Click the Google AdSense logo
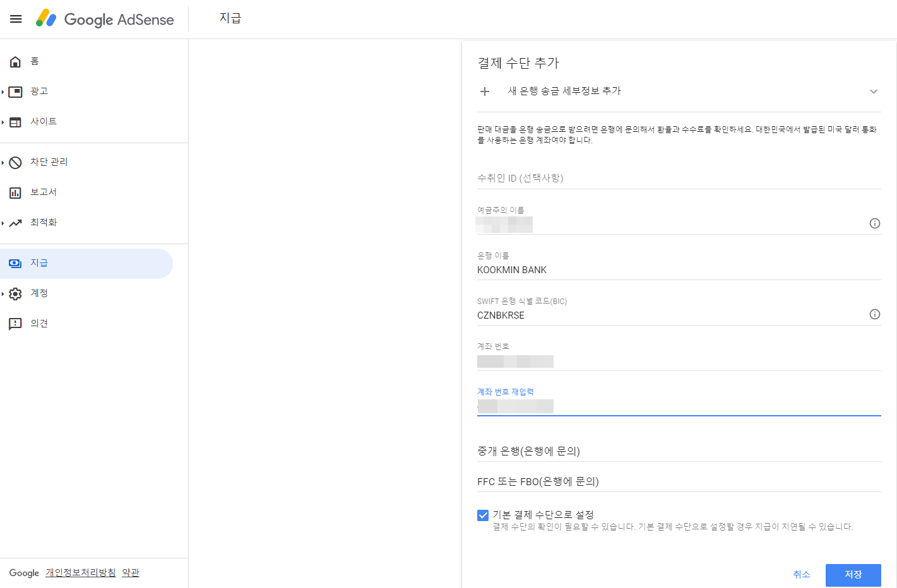 (105, 19)
